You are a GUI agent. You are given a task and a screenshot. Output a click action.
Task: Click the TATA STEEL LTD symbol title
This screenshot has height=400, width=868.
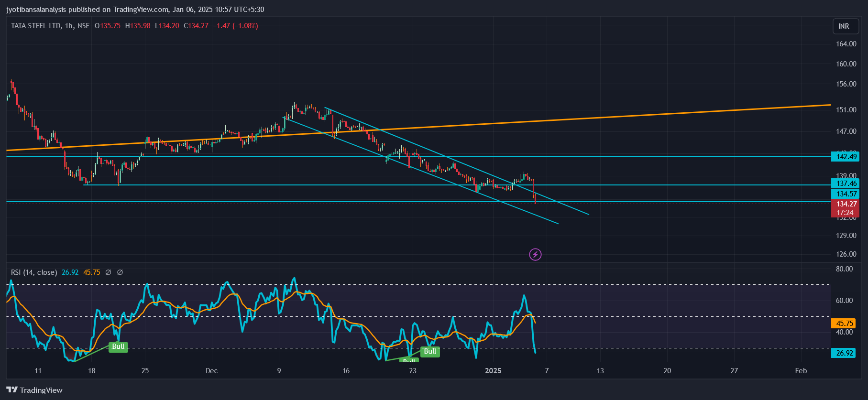click(x=36, y=26)
